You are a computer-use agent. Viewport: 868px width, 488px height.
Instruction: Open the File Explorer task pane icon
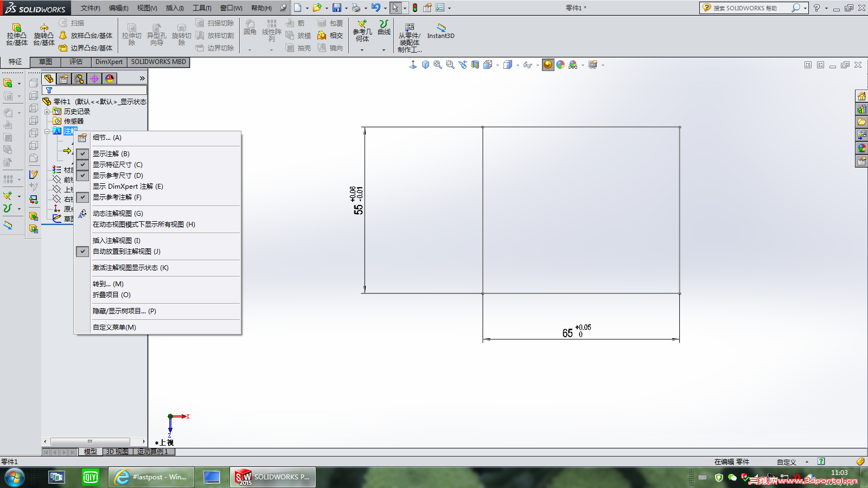click(x=861, y=122)
